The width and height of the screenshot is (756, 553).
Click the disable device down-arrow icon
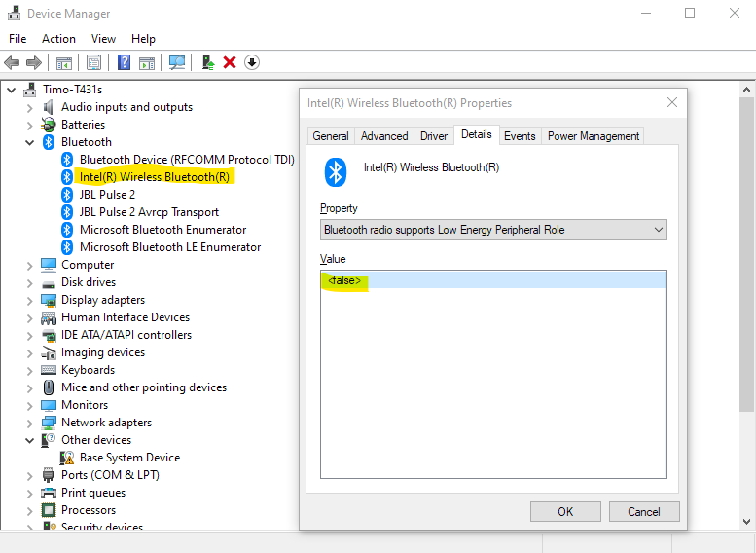point(252,62)
